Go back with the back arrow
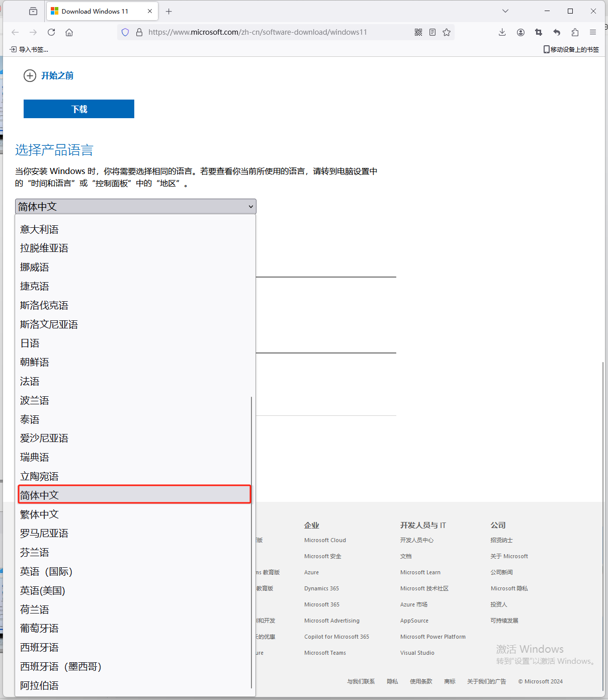Image resolution: width=608 pixels, height=700 pixels. click(x=15, y=32)
